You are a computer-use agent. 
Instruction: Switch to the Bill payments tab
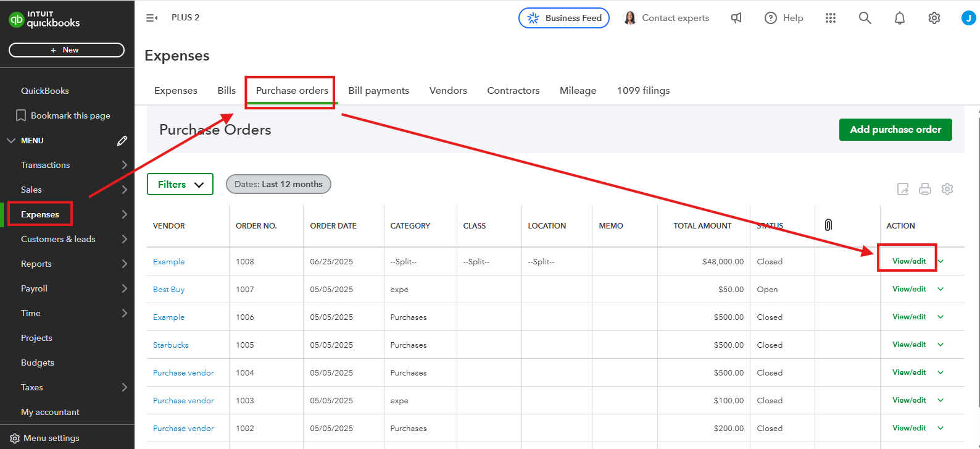[378, 91]
